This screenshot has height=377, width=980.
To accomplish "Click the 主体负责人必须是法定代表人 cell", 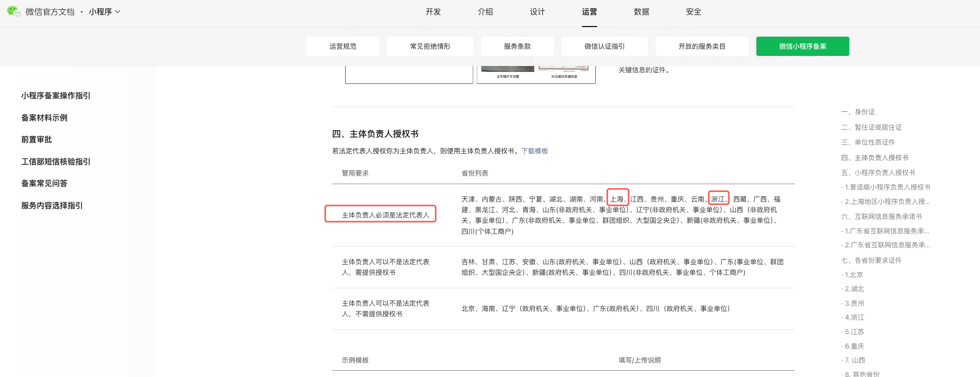I will (385, 215).
